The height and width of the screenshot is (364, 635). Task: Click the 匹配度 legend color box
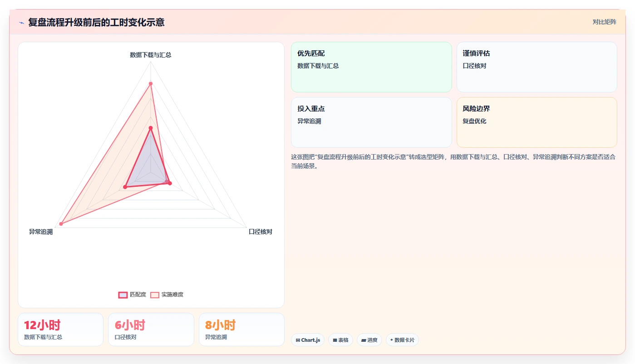[123, 295]
